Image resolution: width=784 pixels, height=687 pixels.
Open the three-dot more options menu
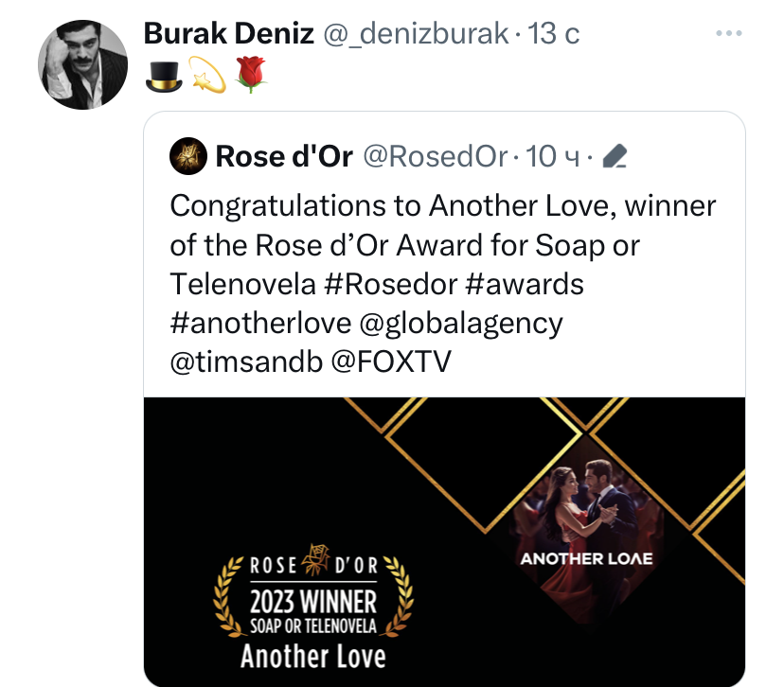[x=728, y=34]
